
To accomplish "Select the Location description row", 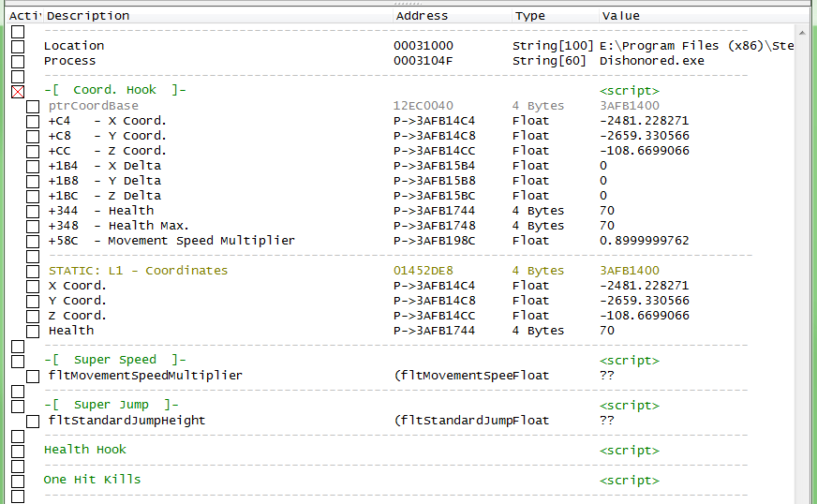I will click(x=74, y=46).
